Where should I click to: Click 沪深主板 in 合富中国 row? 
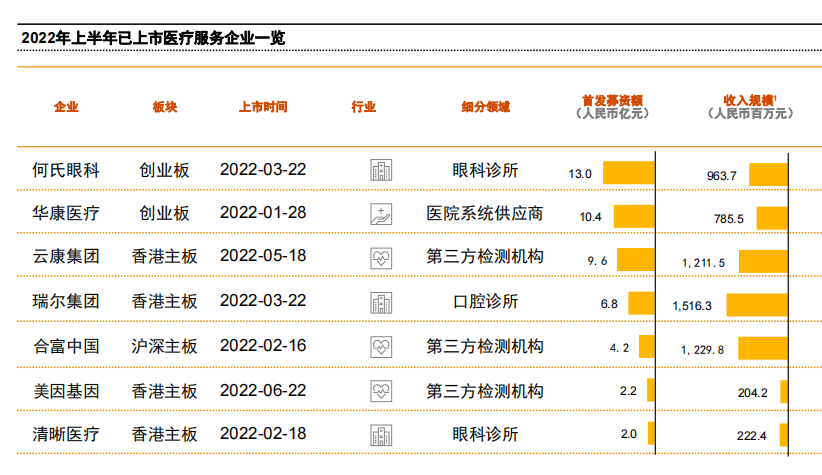pos(164,346)
